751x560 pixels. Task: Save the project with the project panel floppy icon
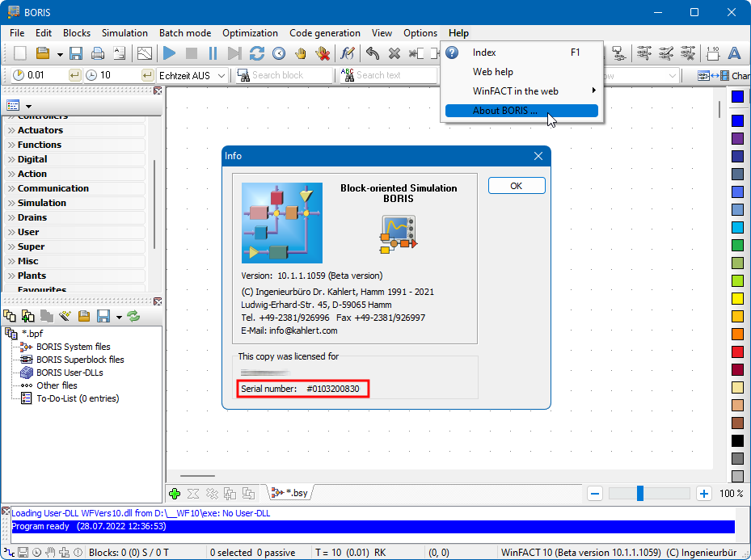(x=103, y=316)
